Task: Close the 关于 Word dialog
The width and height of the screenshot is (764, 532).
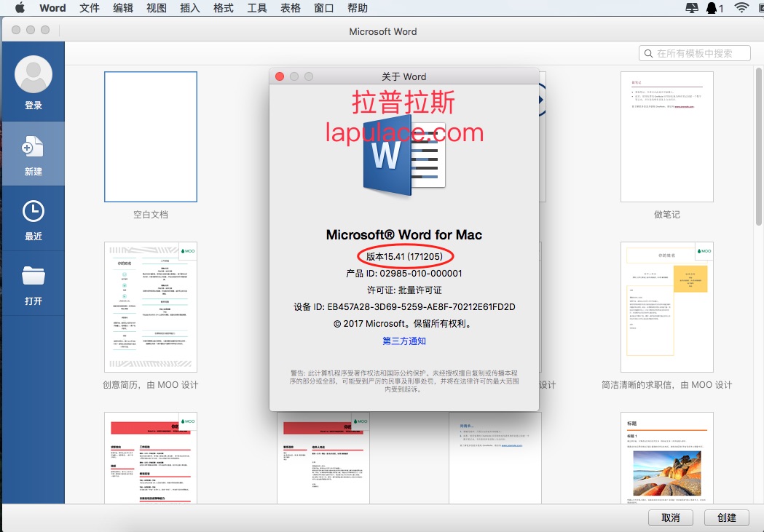Action: pyautogui.click(x=280, y=76)
